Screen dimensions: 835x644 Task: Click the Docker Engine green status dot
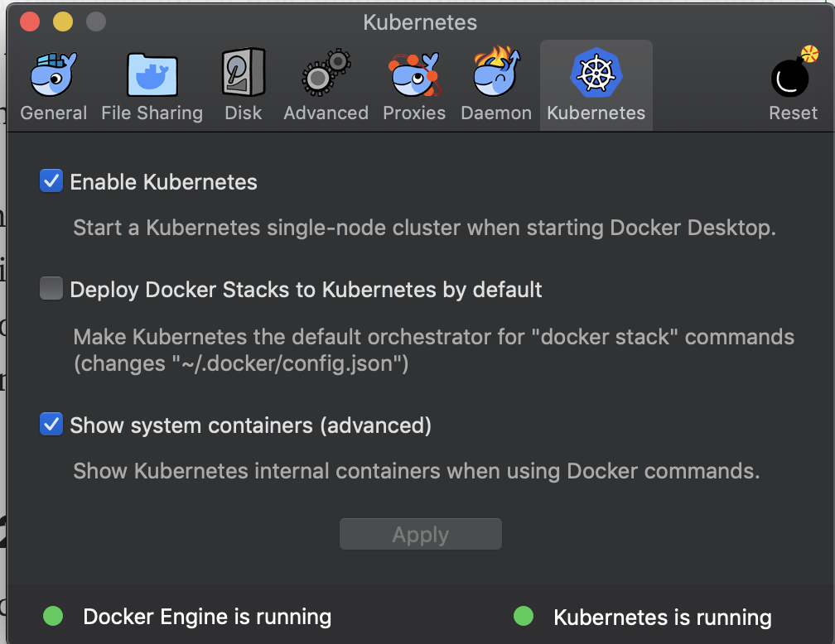coord(53,616)
